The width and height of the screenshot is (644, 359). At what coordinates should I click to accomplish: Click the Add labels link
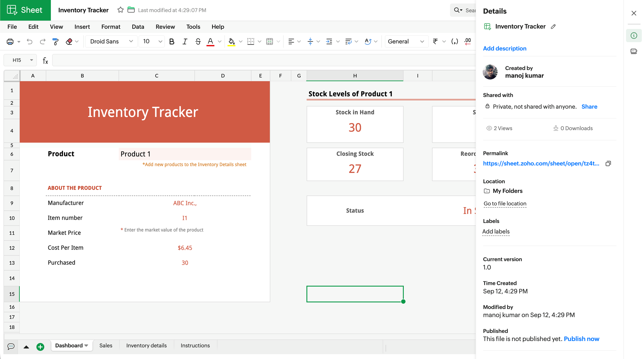click(496, 232)
